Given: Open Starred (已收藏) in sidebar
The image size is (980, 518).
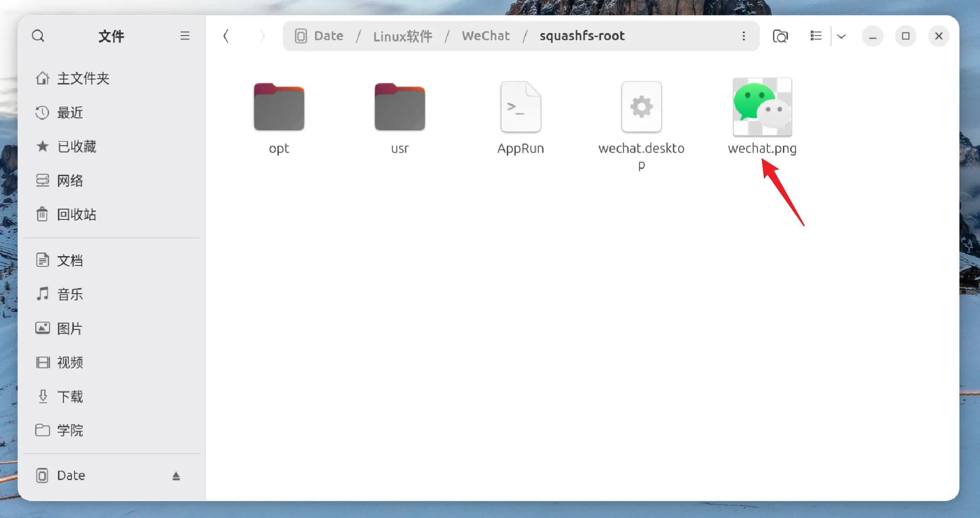Looking at the screenshot, I should point(112,146).
